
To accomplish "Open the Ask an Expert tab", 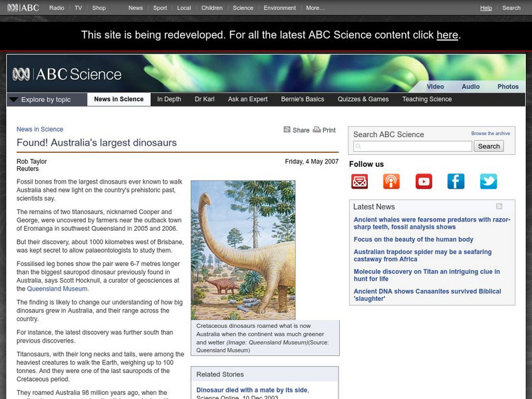I will pos(247,99).
